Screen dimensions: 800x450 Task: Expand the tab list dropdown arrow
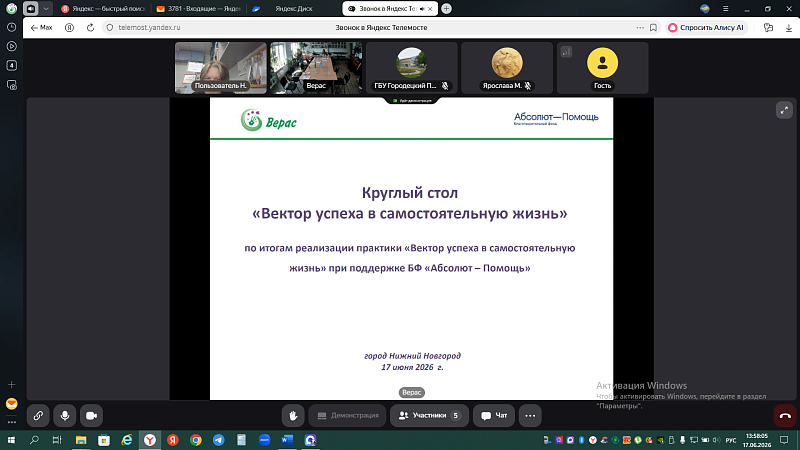coord(46,9)
